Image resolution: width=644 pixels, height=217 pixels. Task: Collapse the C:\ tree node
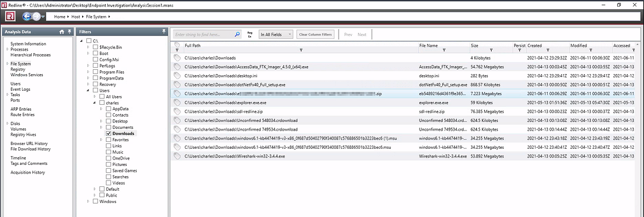80,41
